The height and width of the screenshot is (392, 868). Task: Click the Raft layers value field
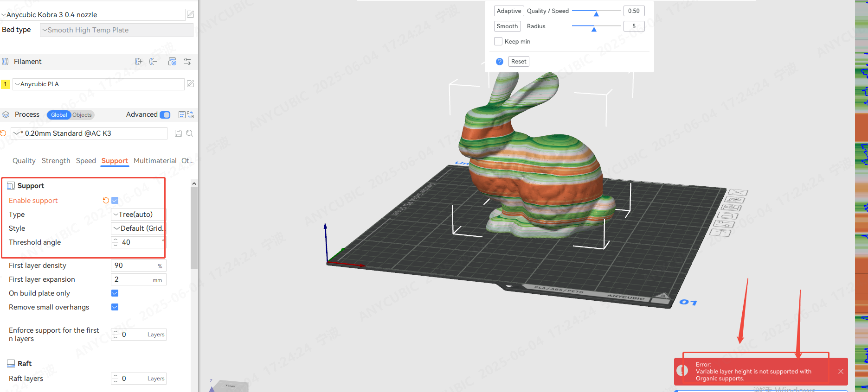(x=138, y=379)
